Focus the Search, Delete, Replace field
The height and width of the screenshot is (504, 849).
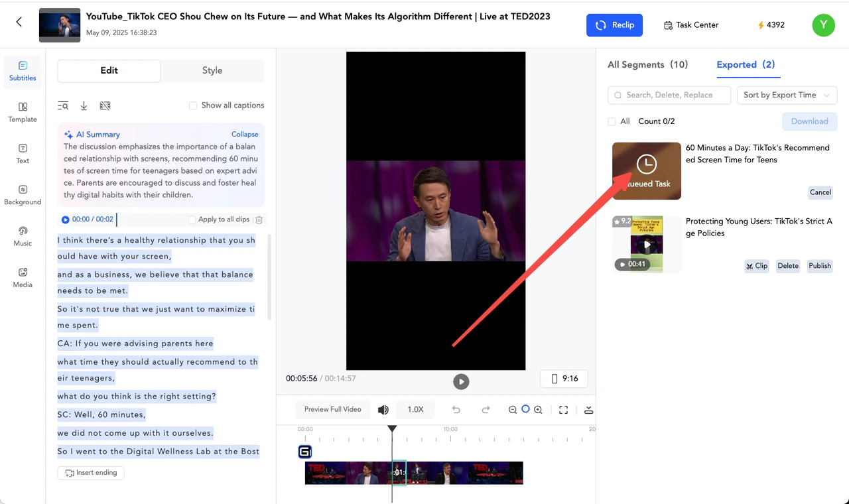point(669,95)
